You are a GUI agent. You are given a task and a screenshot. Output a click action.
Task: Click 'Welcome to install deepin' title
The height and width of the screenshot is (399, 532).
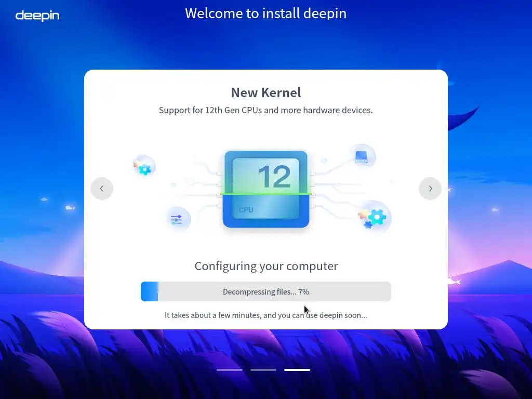(x=266, y=14)
